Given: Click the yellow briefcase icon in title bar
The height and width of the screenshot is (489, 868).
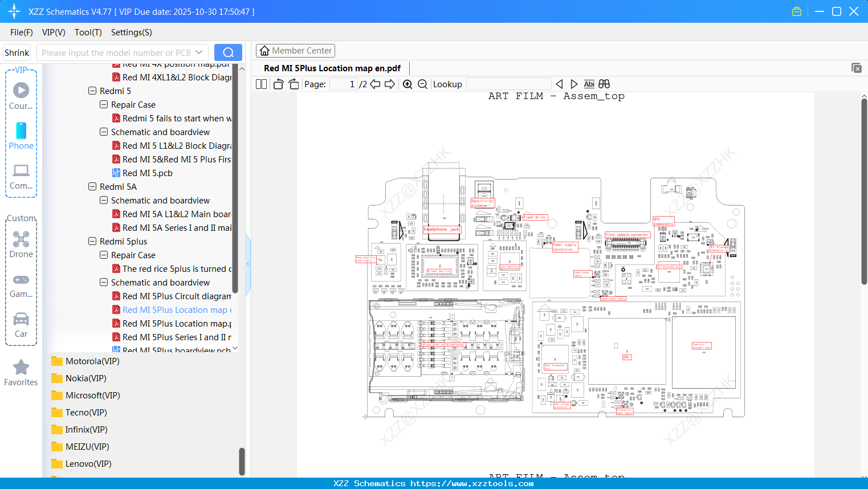Looking at the screenshot, I should click(x=797, y=11).
